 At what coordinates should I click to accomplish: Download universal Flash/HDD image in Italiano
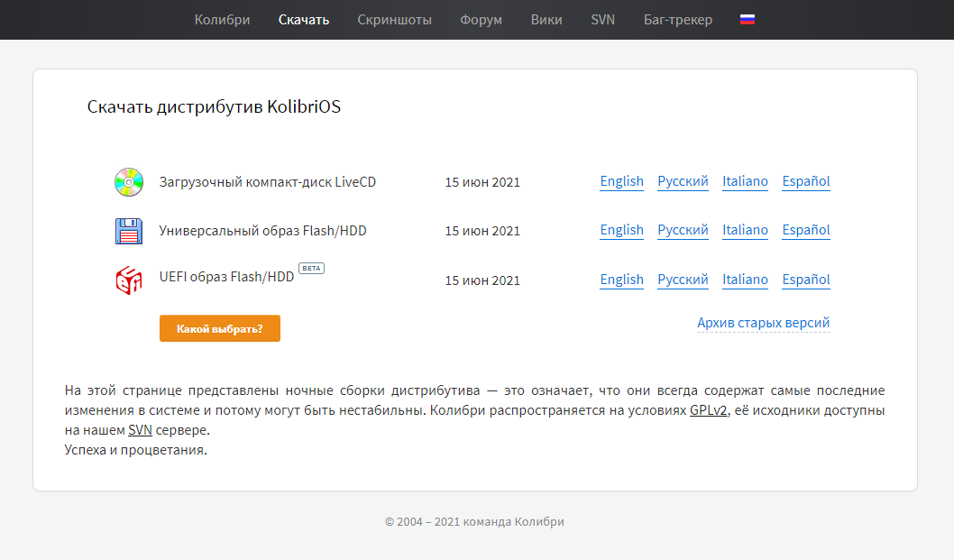pyautogui.click(x=745, y=230)
